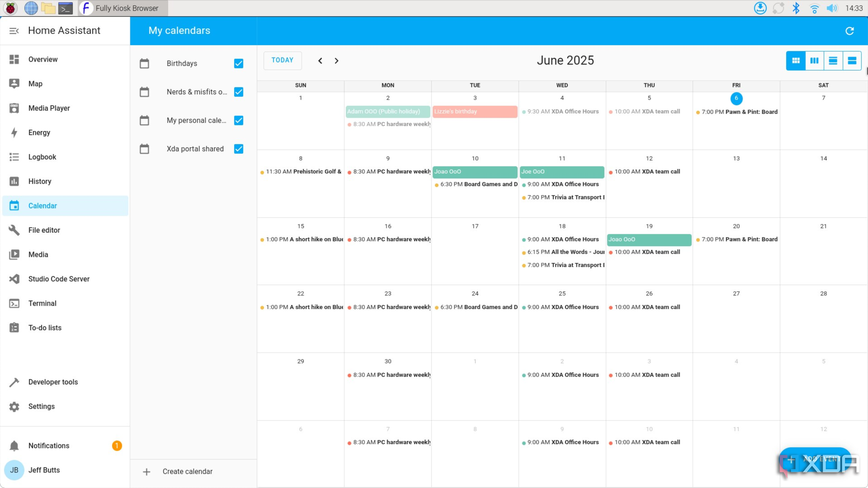Switch to week columns view icon
Image resolution: width=868 pixels, height=488 pixels.
814,61
